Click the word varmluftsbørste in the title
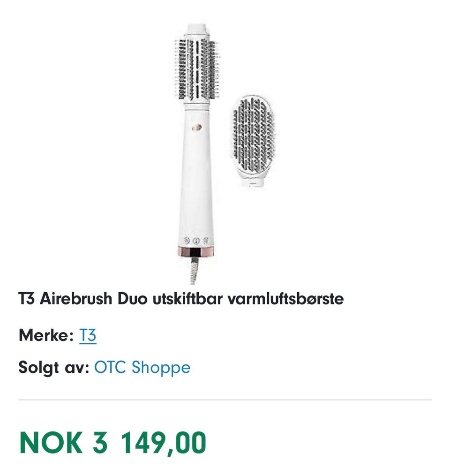 (285, 299)
